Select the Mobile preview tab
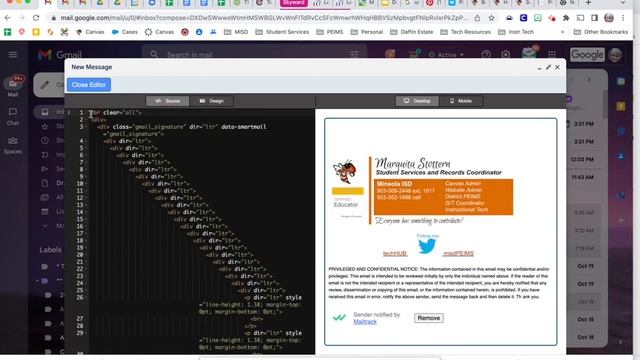The height and width of the screenshot is (360, 640). coord(461,101)
